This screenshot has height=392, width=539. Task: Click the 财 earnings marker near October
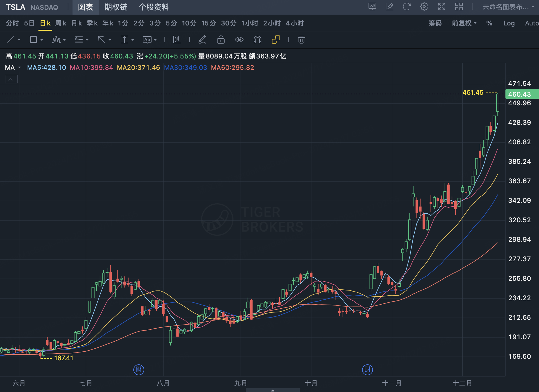[367, 370]
